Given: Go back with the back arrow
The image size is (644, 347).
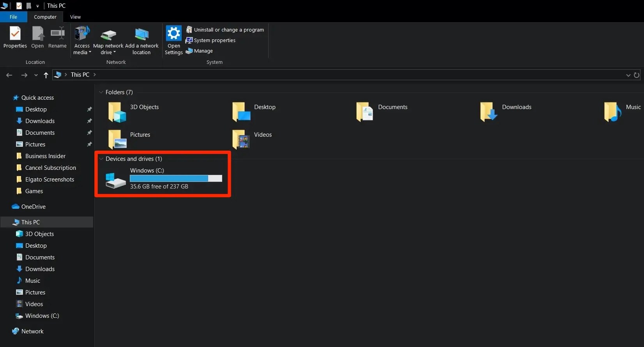Looking at the screenshot, I should coord(9,75).
